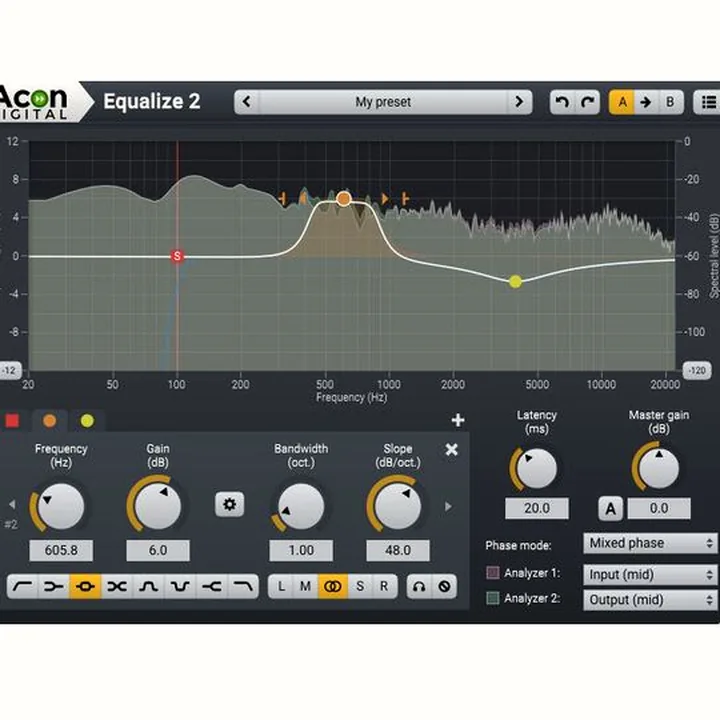Select the tilt filter type

(x=117, y=586)
